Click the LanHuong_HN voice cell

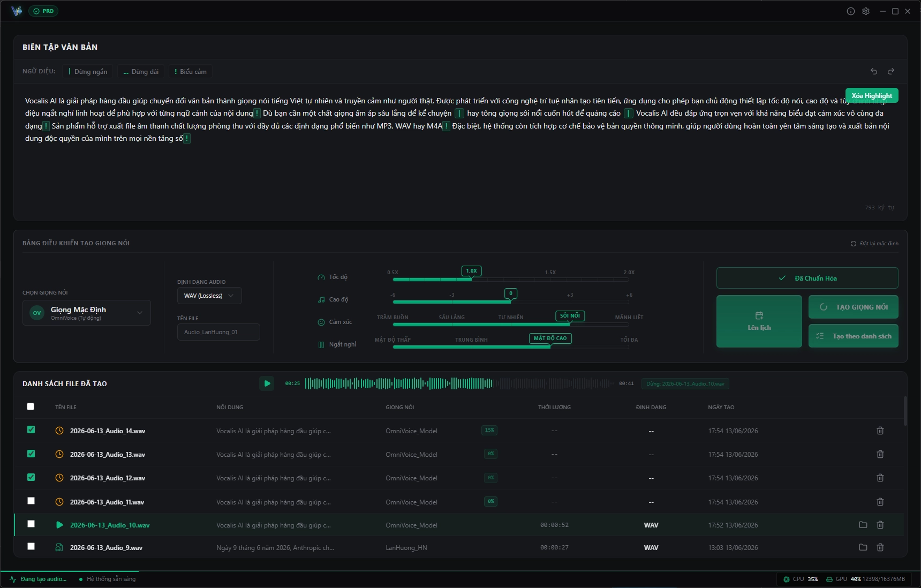pyautogui.click(x=406, y=548)
